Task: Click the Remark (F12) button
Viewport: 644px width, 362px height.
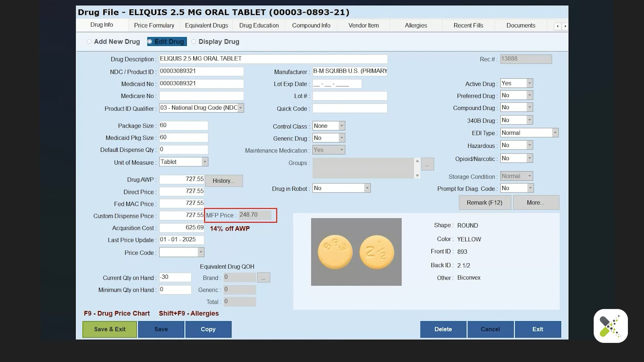Action: (x=485, y=202)
